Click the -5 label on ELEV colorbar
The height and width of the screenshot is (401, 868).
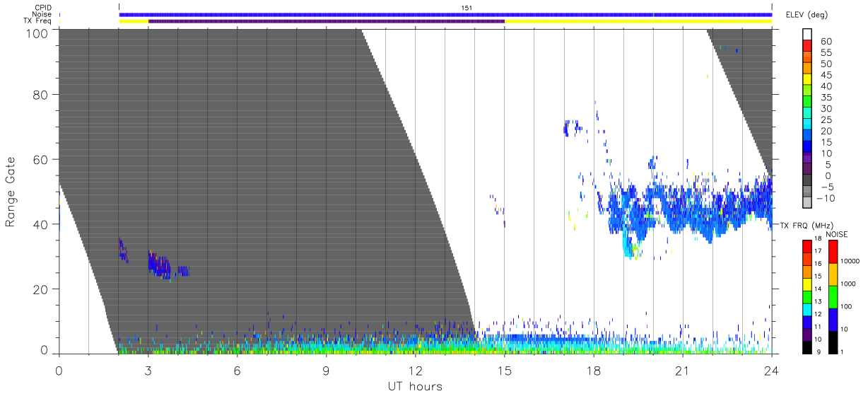pyautogui.click(x=826, y=187)
